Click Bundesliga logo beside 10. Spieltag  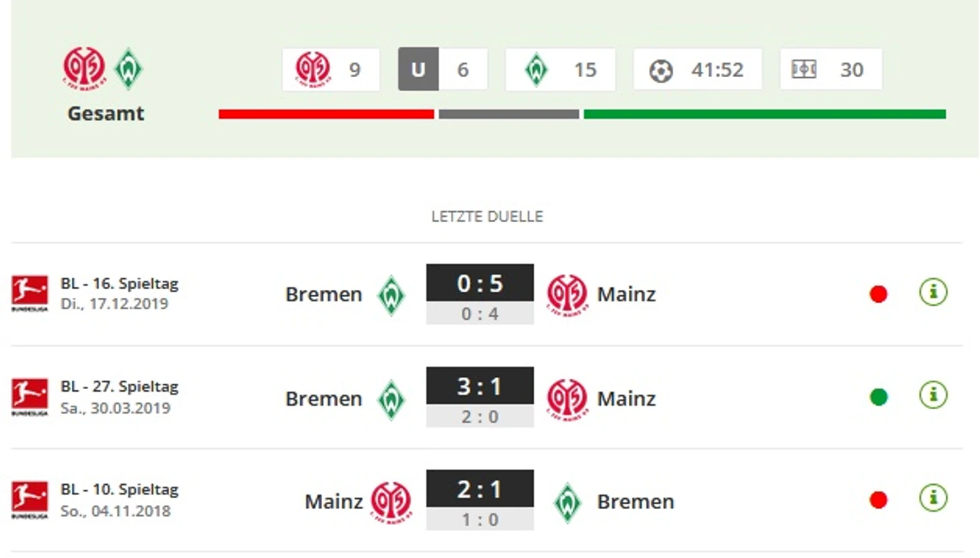tap(30, 500)
